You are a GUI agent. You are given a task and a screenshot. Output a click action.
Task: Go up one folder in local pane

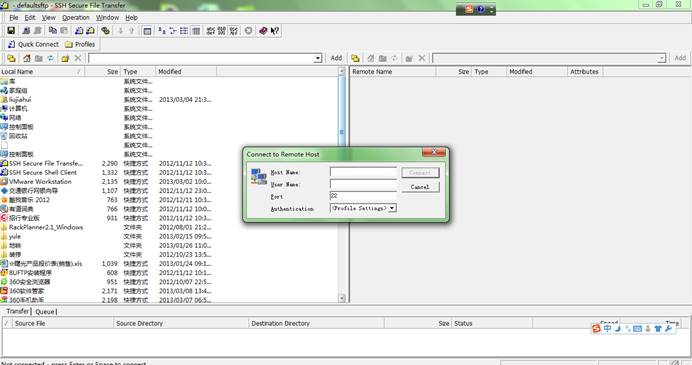39,58
